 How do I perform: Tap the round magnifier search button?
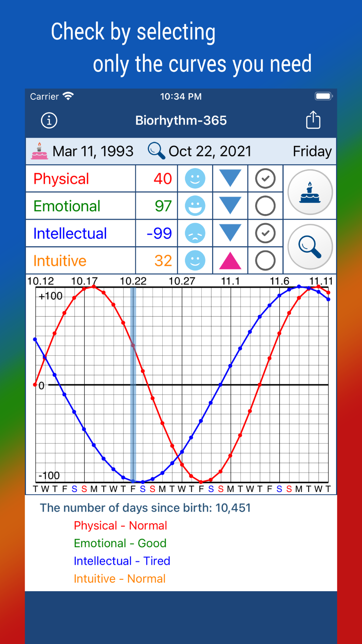(x=310, y=247)
